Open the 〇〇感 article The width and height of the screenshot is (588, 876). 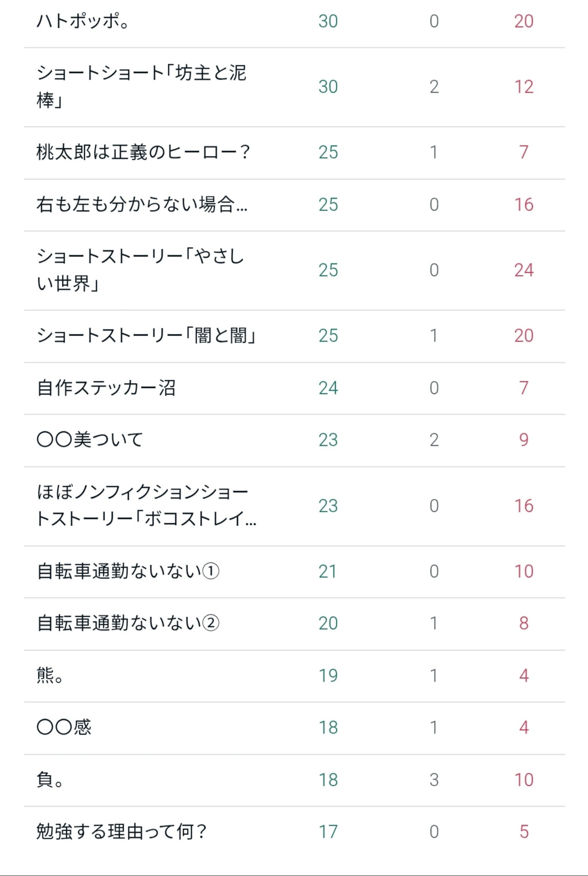point(64,728)
